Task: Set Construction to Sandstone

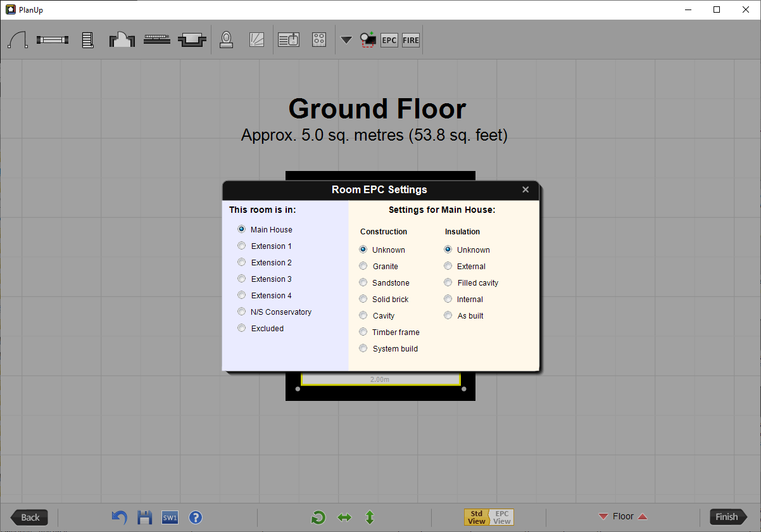Action: (x=363, y=282)
